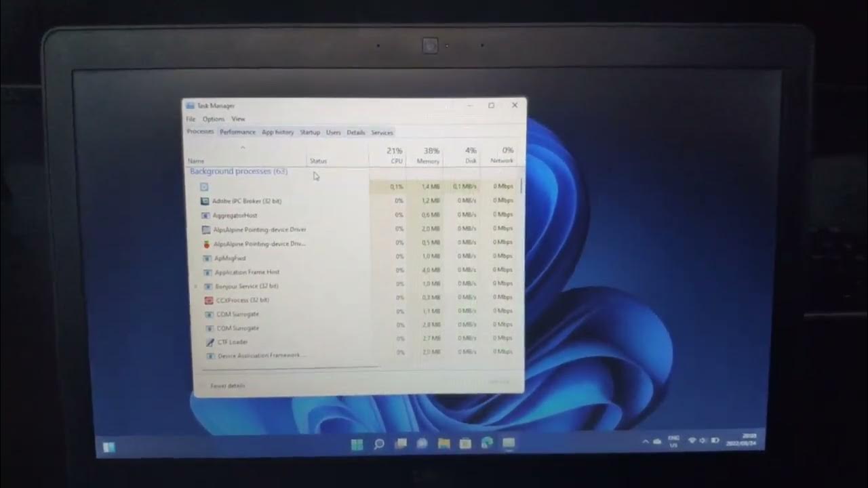Switch to the App history tab
Viewport: 868px width, 488px height.
point(278,132)
